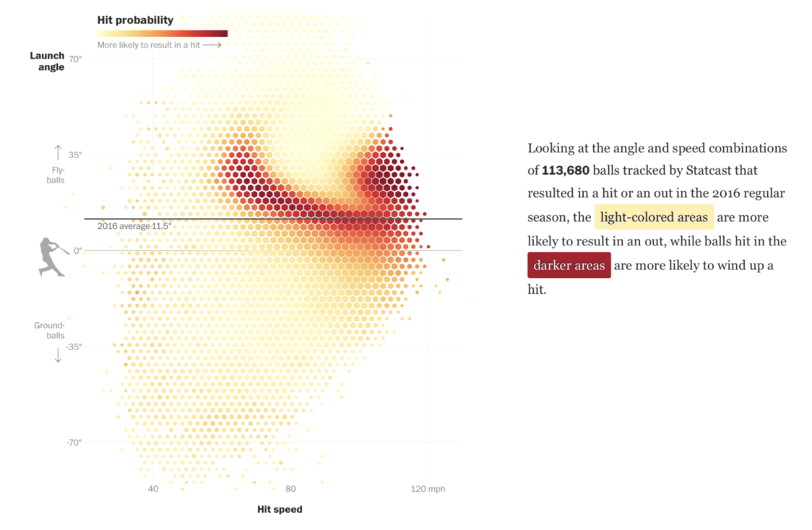Click the 70° launch angle tick label
Screen dimensions: 812x530
point(75,58)
